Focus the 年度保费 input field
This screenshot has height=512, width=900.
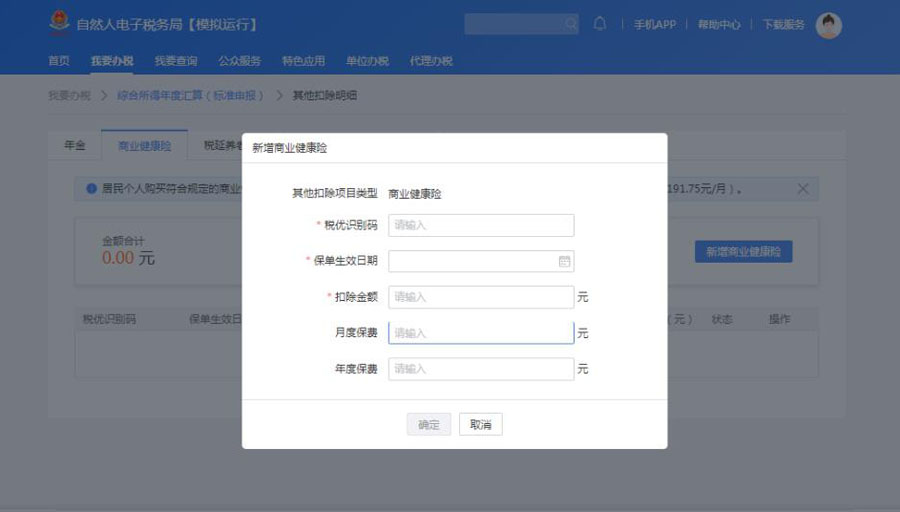(x=481, y=369)
